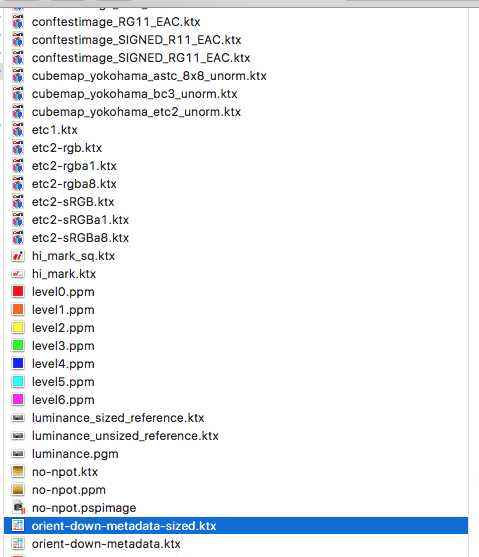The width and height of the screenshot is (479, 557).
Task: Click the highlighted orient-down-metadata-sized.ktx row
Action: coord(236,526)
